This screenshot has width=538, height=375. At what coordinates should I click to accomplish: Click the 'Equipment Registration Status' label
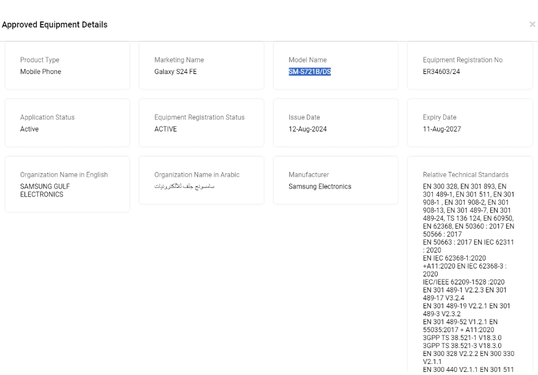(x=199, y=117)
